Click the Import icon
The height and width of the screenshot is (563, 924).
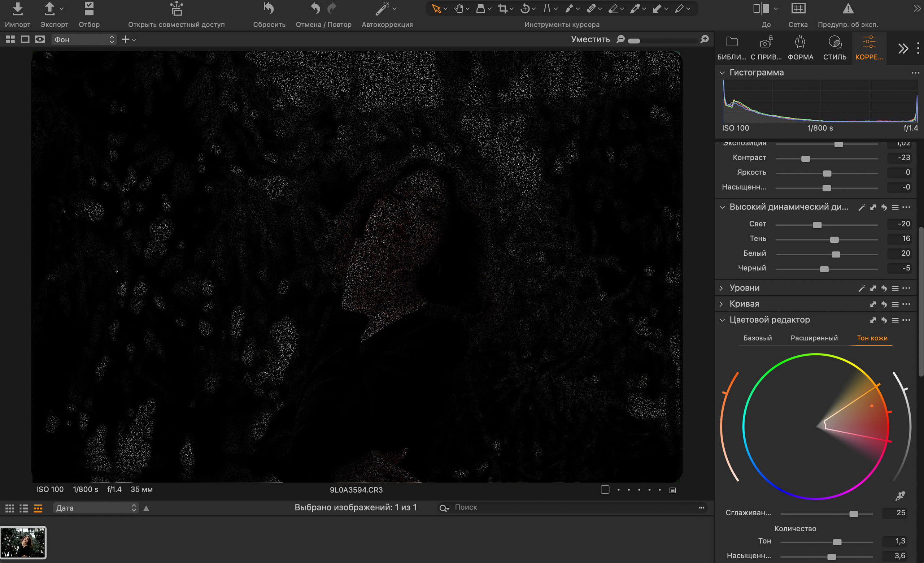17,9
